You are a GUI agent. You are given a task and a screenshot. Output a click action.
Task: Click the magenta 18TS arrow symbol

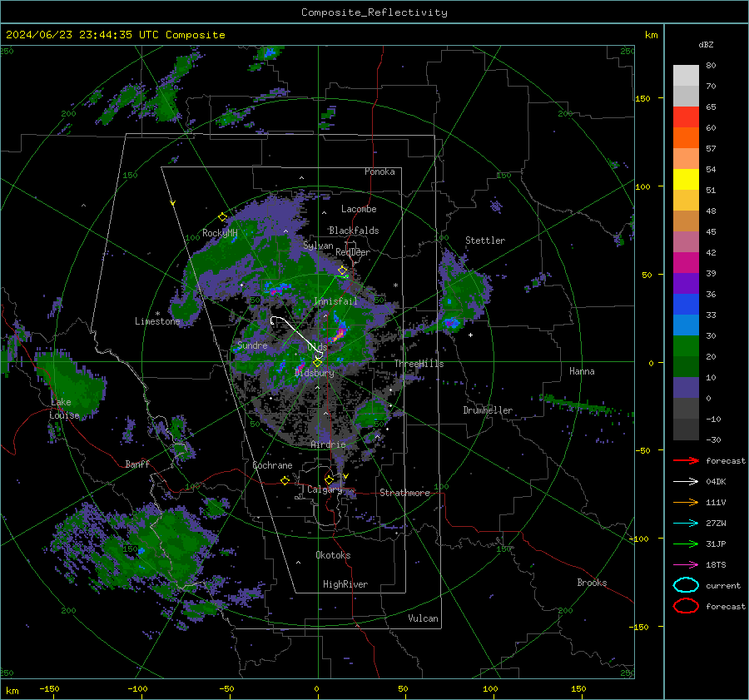click(686, 565)
